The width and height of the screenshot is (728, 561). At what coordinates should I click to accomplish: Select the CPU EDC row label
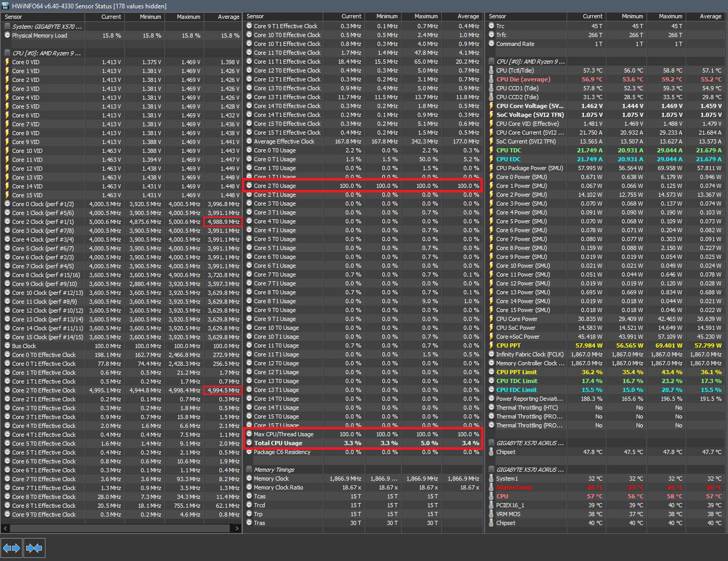coord(508,159)
